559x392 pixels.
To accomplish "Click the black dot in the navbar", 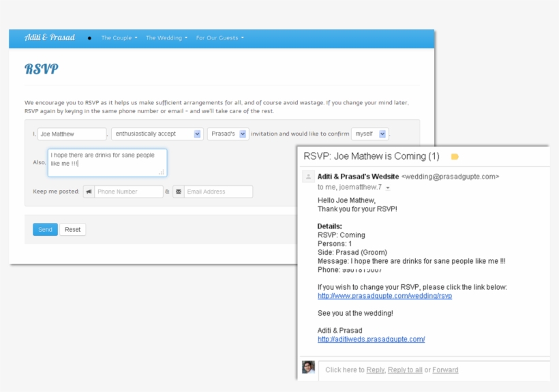I will [89, 38].
